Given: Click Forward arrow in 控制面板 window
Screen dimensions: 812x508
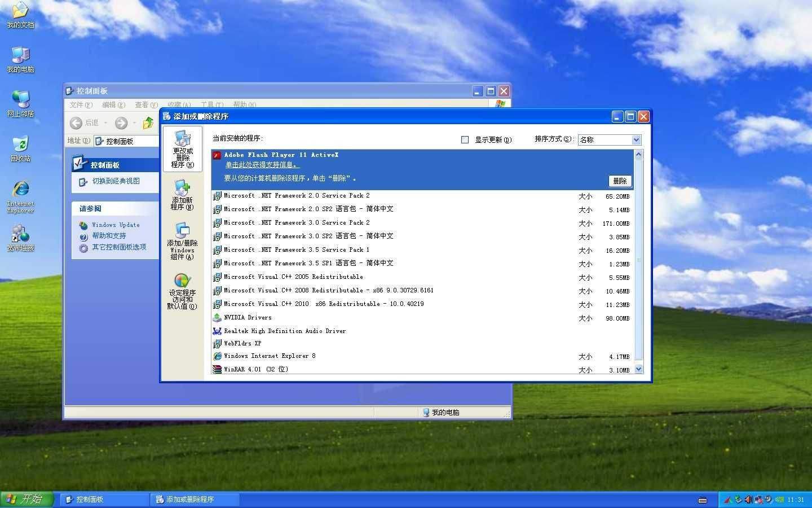Looking at the screenshot, I should tap(121, 123).
